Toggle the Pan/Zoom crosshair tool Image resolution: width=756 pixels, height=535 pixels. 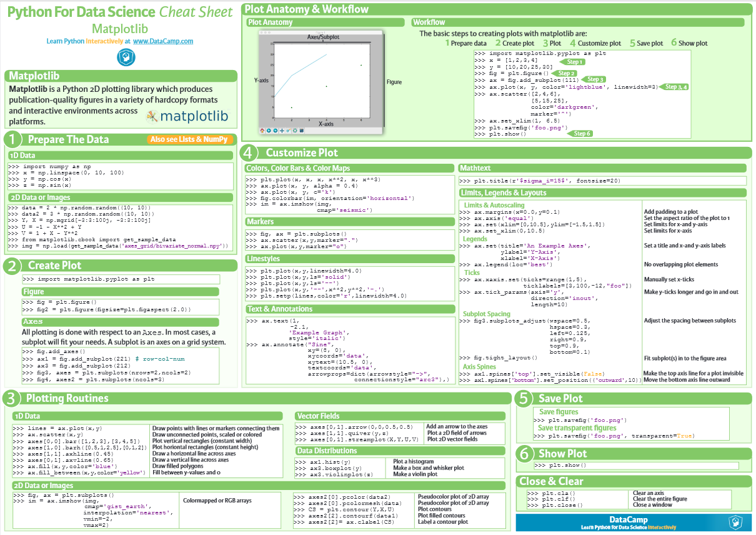pos(282,130)
